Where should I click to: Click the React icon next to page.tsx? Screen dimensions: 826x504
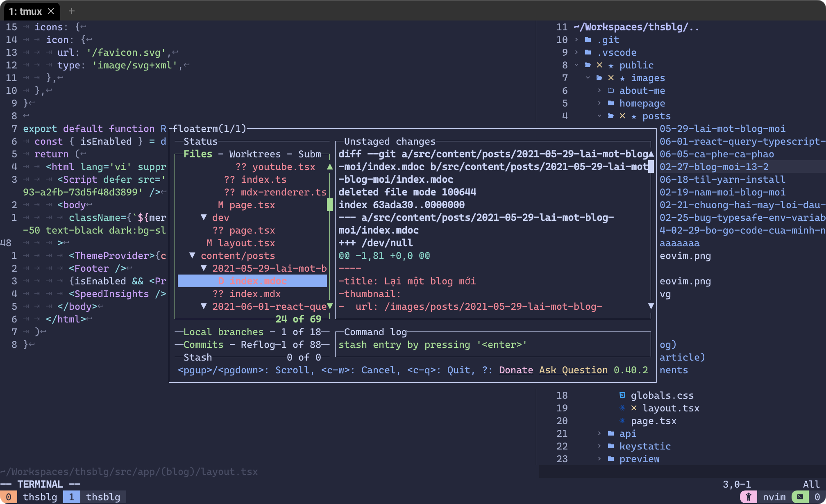pos(623,421)
